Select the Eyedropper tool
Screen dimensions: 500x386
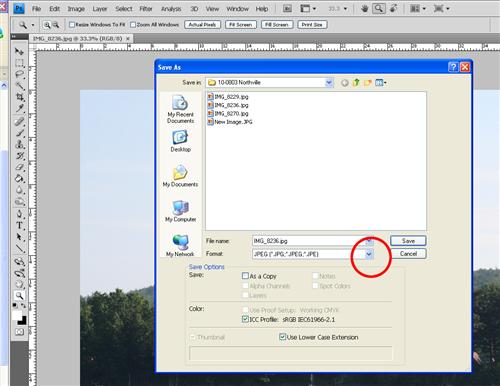point(19,108)
